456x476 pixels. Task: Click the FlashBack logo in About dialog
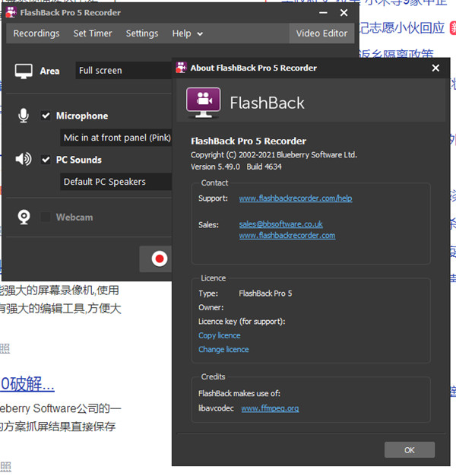pos(203,103)
